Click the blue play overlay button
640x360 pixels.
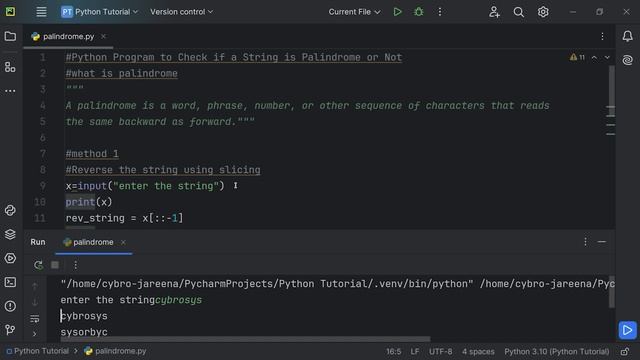[627, 330]
